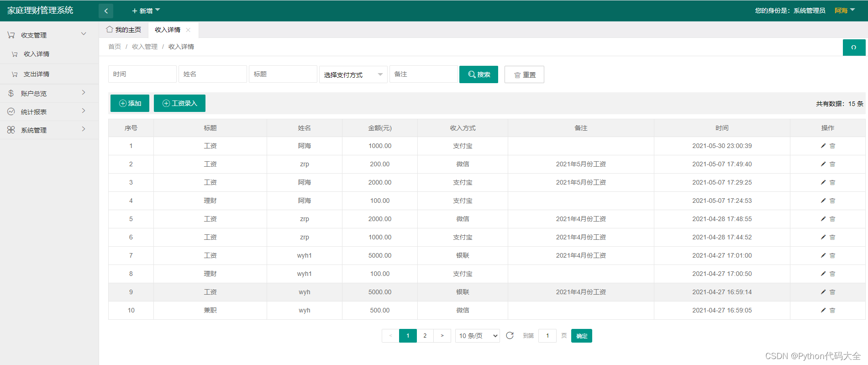
Task: Focus the 时间 search field
Action: coord(142,74)
